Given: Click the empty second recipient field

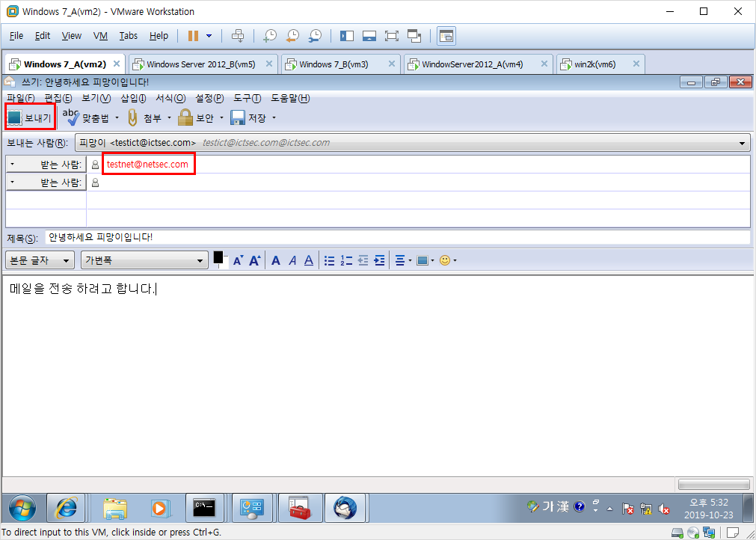Looking at the screenshot, I should (x=418, y=182).
